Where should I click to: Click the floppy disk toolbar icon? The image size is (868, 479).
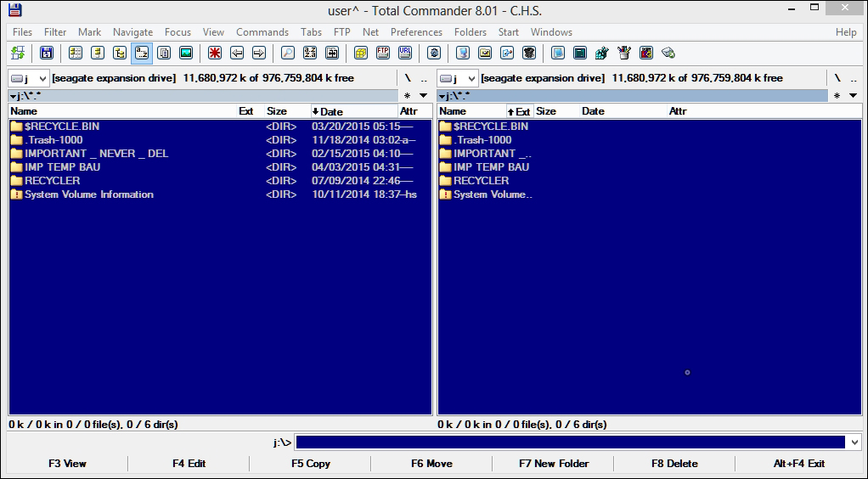point(47,53)
